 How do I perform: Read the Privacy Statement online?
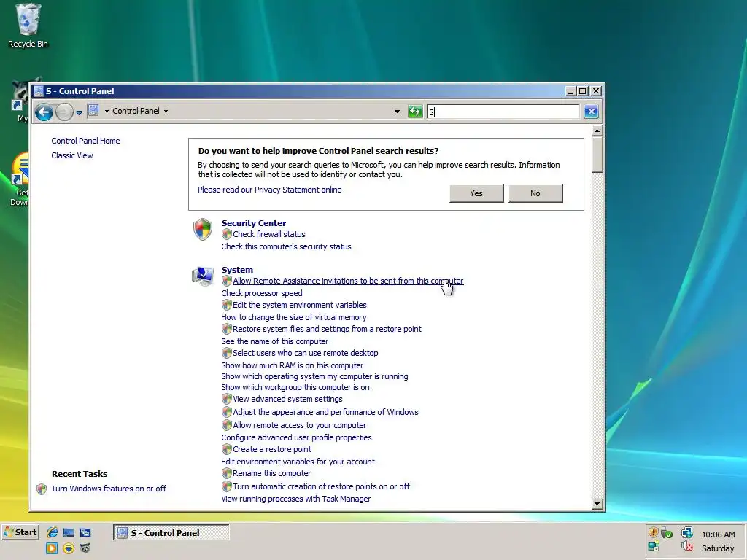pos(270,190)
